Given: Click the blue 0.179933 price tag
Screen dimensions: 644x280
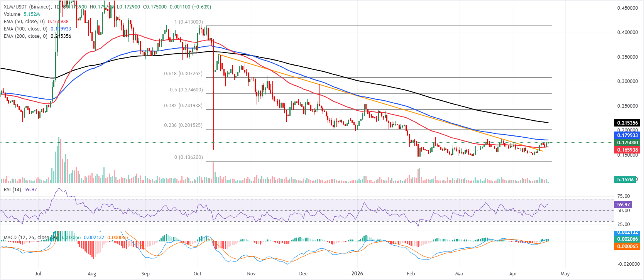Looking at the screenshot, I should click(x=627, y=135).
